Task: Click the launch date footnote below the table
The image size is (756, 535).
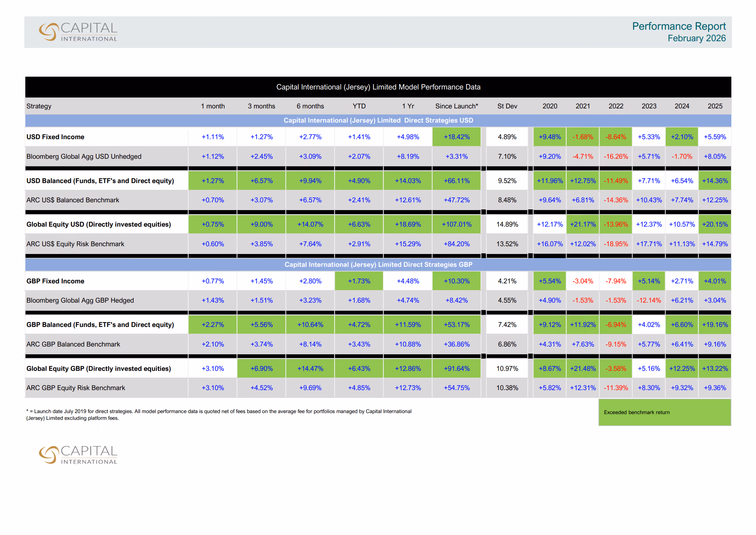Action: tap(219, 415)
